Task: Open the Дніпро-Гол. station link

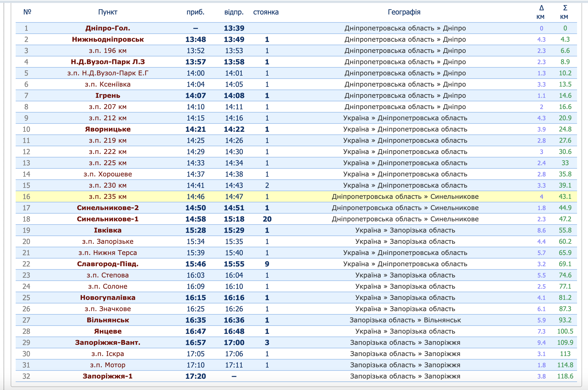Action: coord(108,28)
